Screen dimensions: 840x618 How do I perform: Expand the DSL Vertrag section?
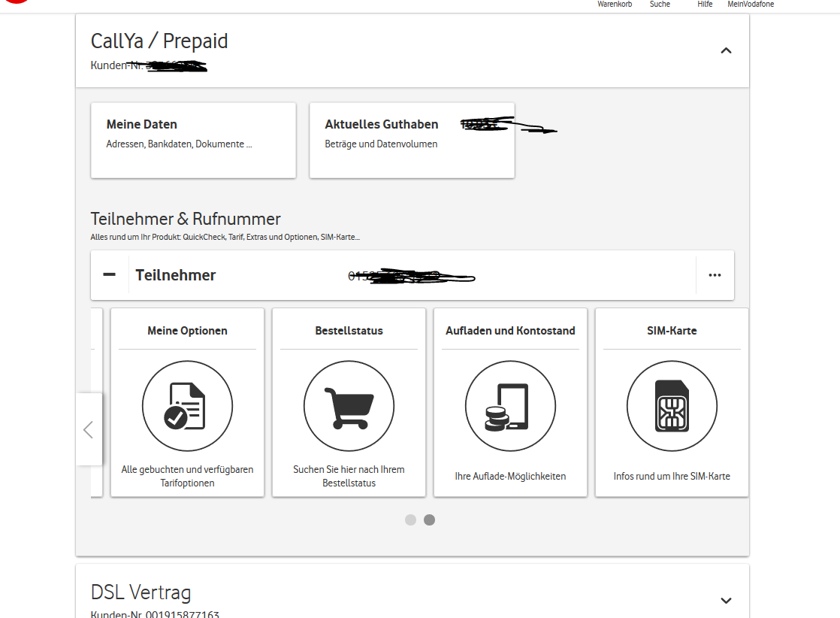pos(726,600)
